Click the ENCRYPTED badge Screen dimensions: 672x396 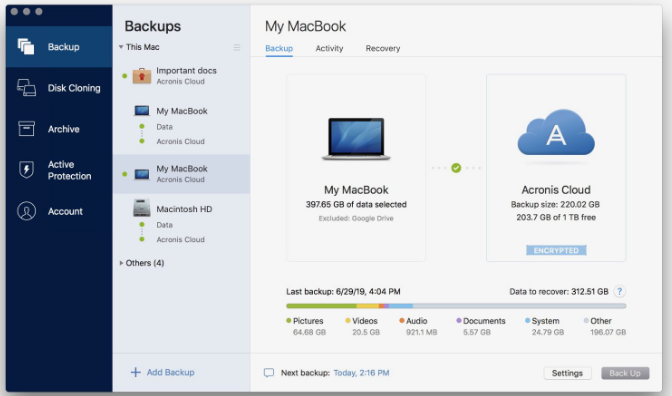coord(556,250)
